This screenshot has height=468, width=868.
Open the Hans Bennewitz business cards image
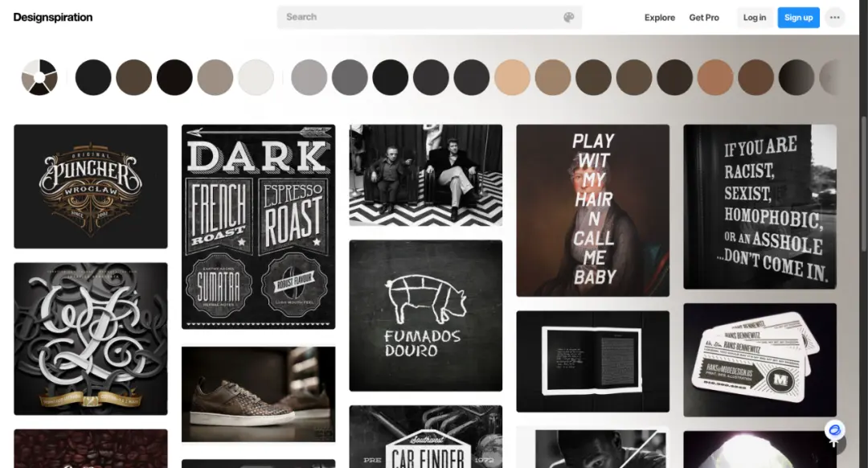coord(759,360)
